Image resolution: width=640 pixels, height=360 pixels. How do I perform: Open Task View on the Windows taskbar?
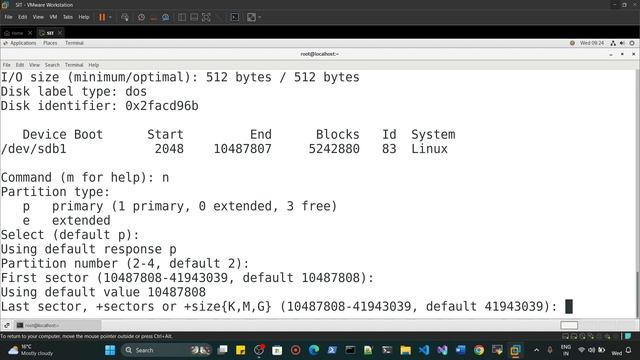coord(222,350)
